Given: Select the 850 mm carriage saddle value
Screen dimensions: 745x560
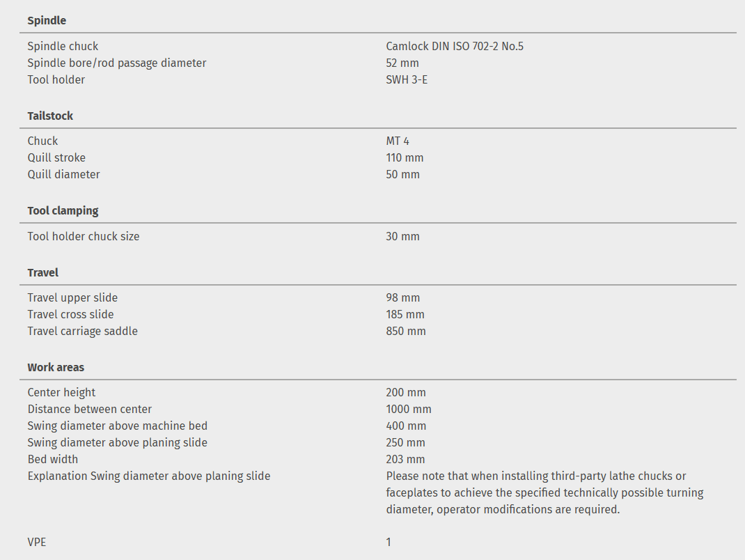Looking at the screenshot, I should click(405, 332).
